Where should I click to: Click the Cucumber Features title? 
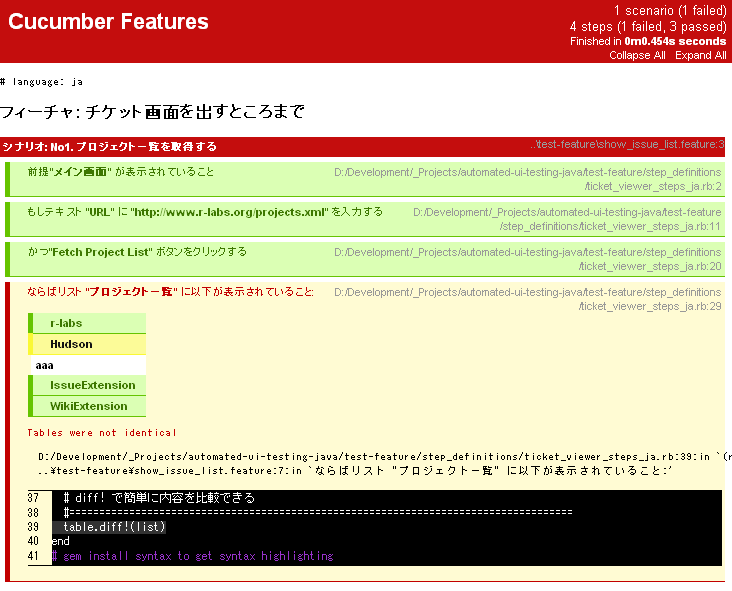[x=108, y=21]
